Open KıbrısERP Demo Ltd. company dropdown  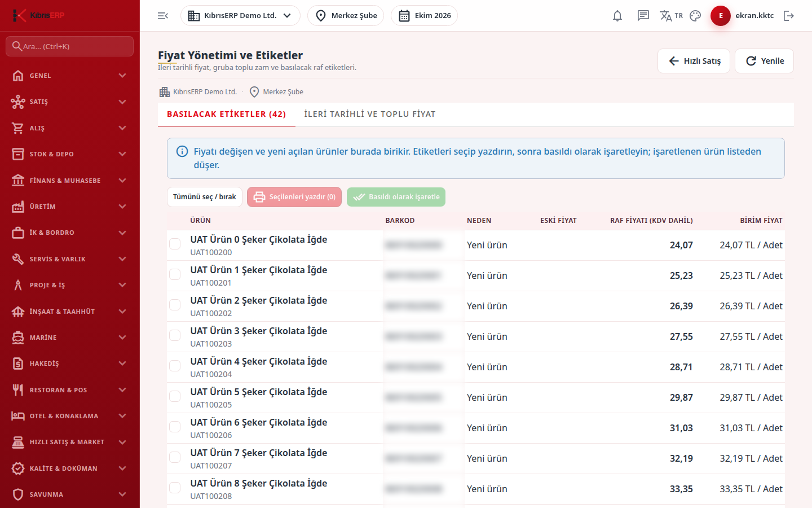[x=240, y=16]
